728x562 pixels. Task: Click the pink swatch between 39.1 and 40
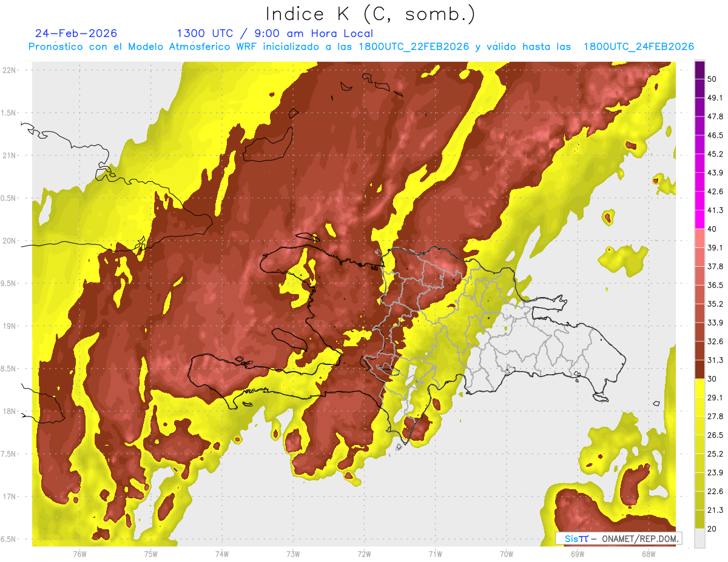tap(700, 238)
